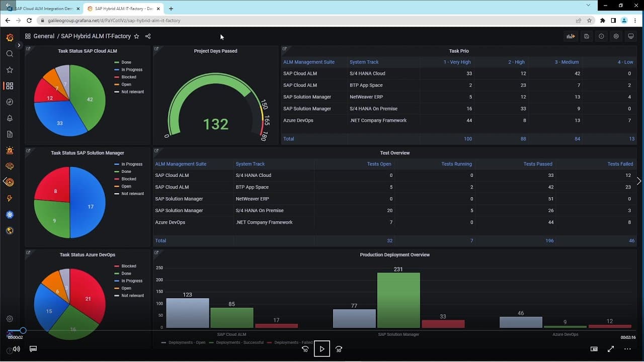The height and width of the screenshot is (362, 644).
Task: Click the Add panel icon
Action: coord(571,36)
